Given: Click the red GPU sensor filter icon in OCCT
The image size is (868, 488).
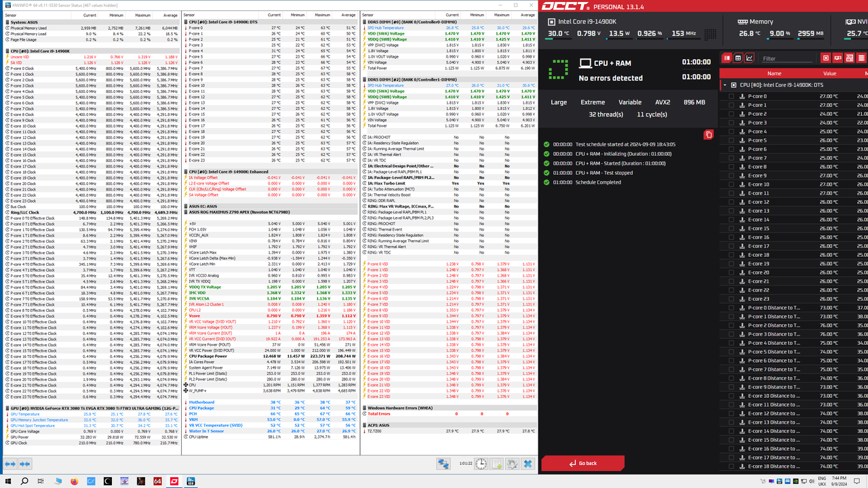Looking at the screenshot, I should (x=837, y=58).
